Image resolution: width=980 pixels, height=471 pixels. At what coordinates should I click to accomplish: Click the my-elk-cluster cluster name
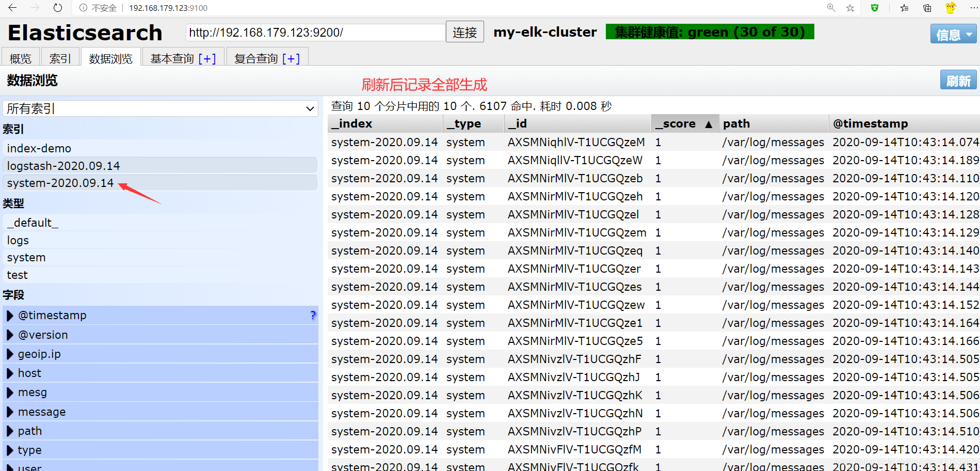pyautogui.click(x=545, y=32)
